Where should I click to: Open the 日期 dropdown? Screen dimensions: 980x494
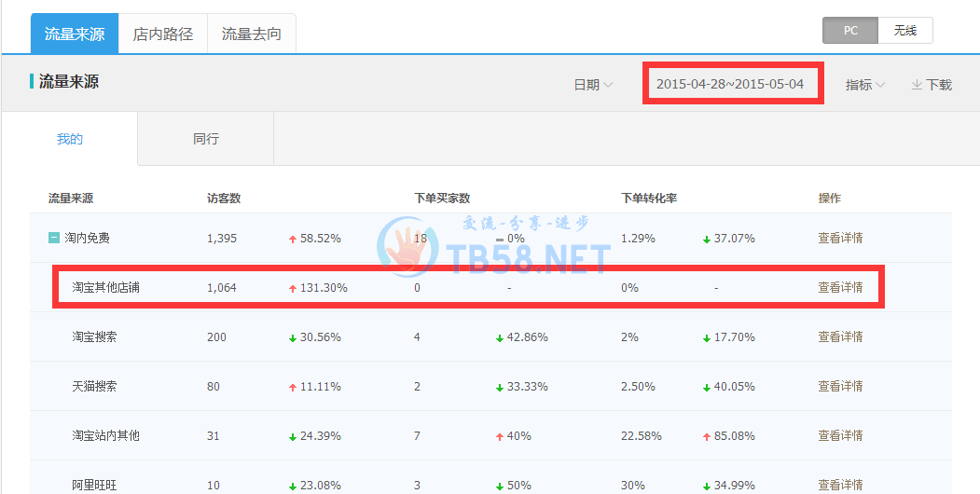593,85
